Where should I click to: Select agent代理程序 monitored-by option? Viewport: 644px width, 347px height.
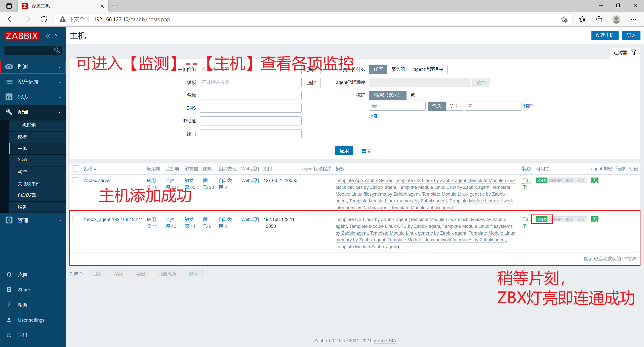[428, 69]
